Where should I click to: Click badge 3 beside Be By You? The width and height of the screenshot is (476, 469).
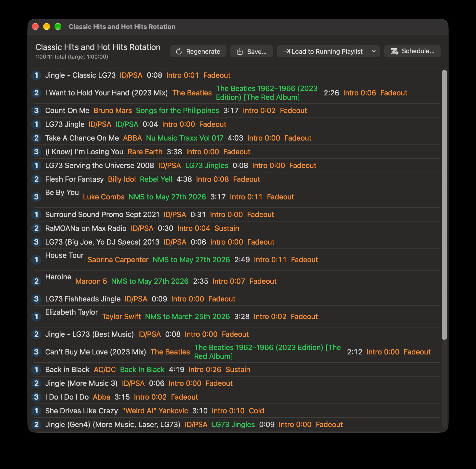[37, 197]
